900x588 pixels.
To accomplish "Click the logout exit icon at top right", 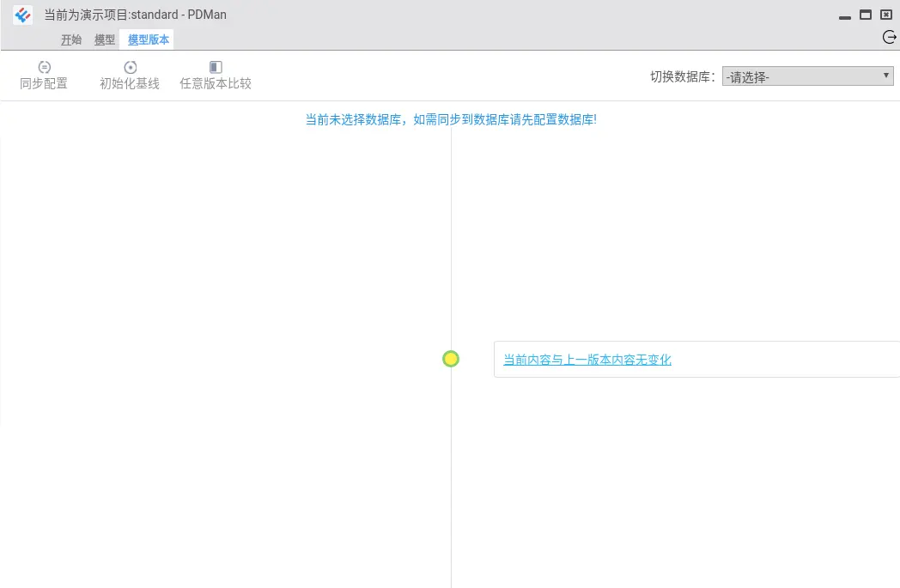I will click(x=889, y=37).
